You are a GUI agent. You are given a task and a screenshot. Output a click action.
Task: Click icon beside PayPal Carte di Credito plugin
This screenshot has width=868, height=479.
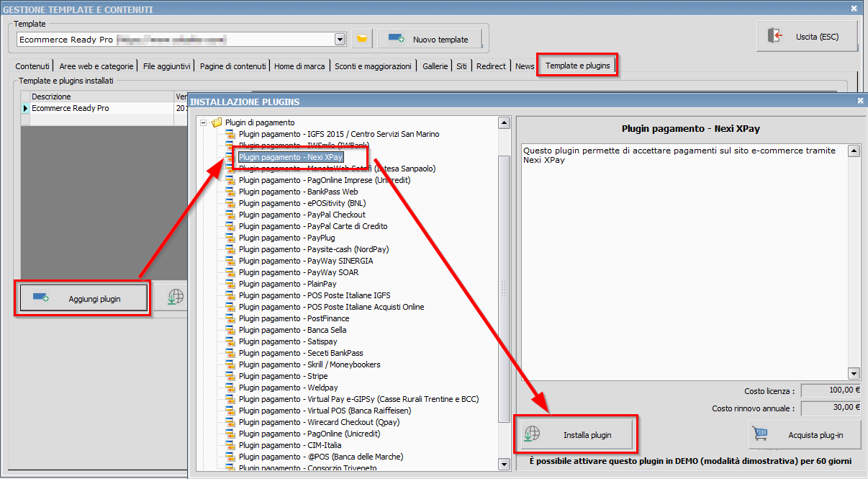230,226
